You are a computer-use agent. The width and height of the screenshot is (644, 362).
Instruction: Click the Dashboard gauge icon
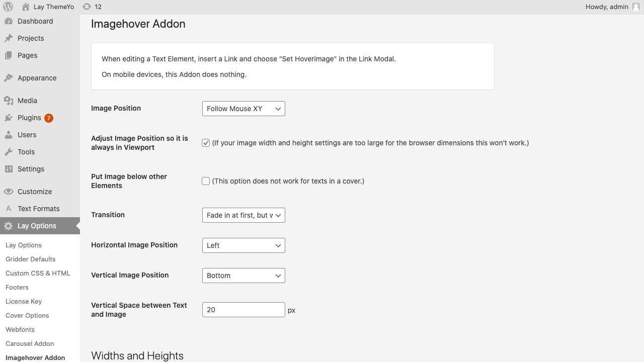pos(9,21)
